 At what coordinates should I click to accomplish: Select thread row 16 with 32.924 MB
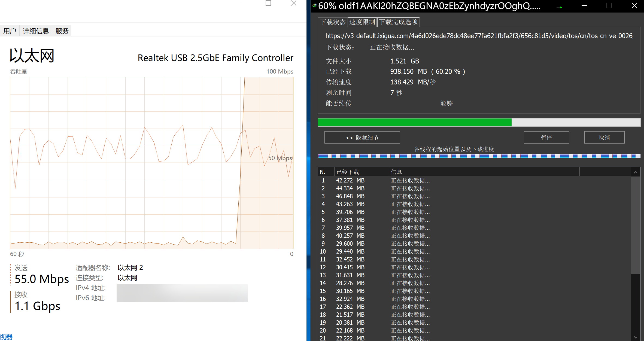pyautogui.click(x=474, y=299)
